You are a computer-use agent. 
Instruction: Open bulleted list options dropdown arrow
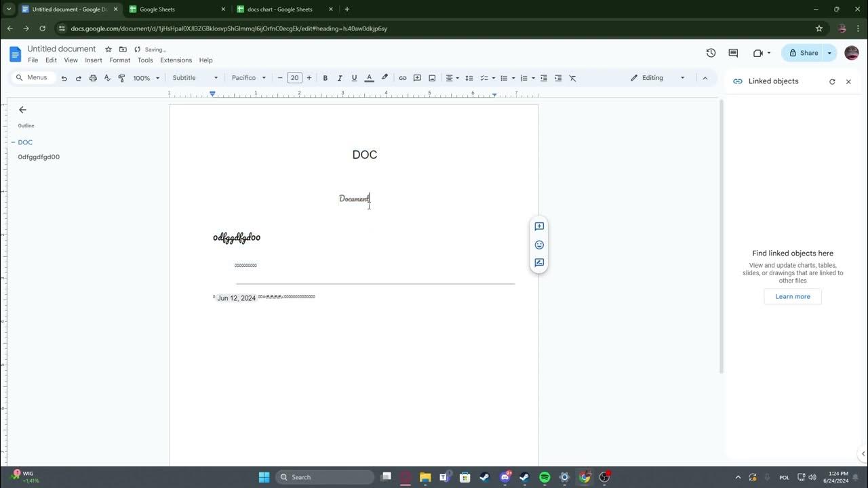click(x=513, y=78)
